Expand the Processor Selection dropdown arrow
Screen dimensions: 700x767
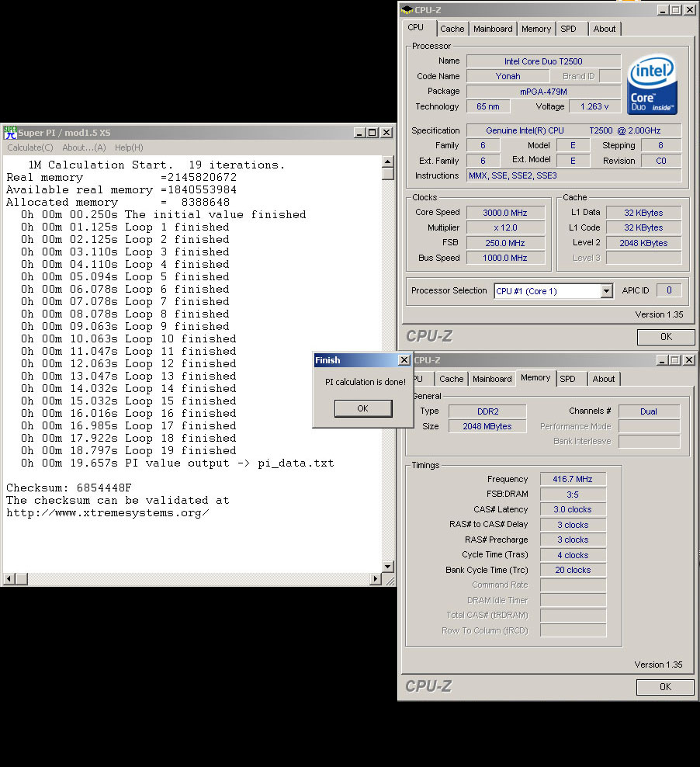(607, 291)
